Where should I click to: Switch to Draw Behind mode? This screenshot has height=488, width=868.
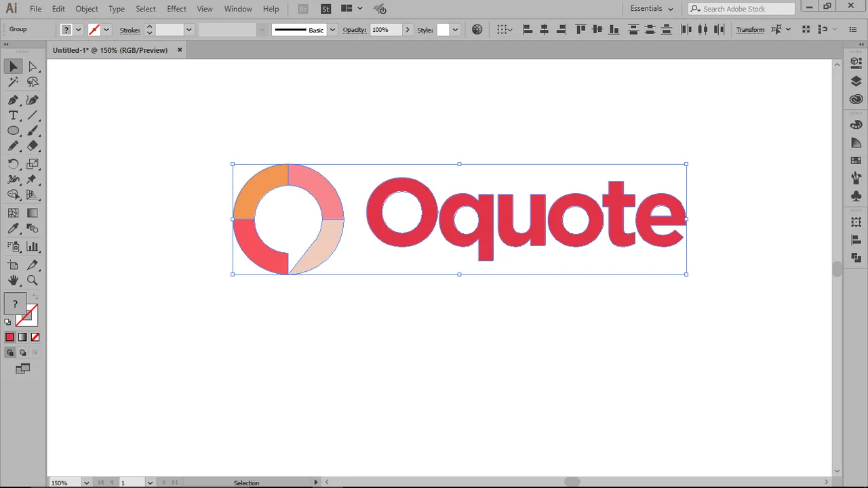point(22,352)
